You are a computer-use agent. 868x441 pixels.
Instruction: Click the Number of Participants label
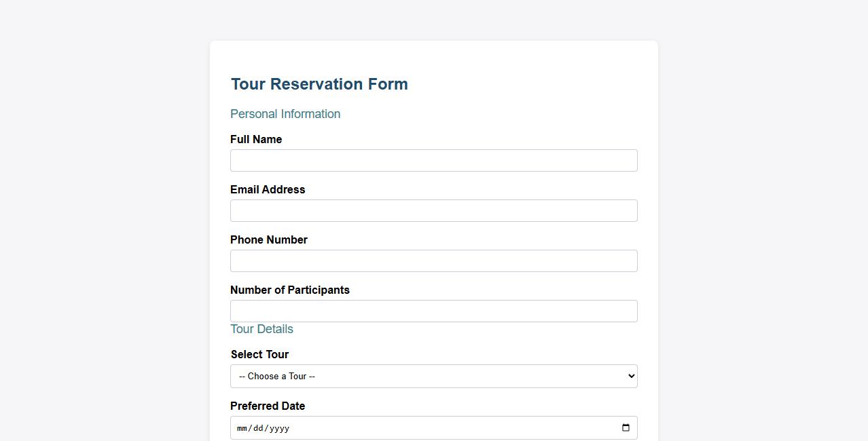[290, 290]
